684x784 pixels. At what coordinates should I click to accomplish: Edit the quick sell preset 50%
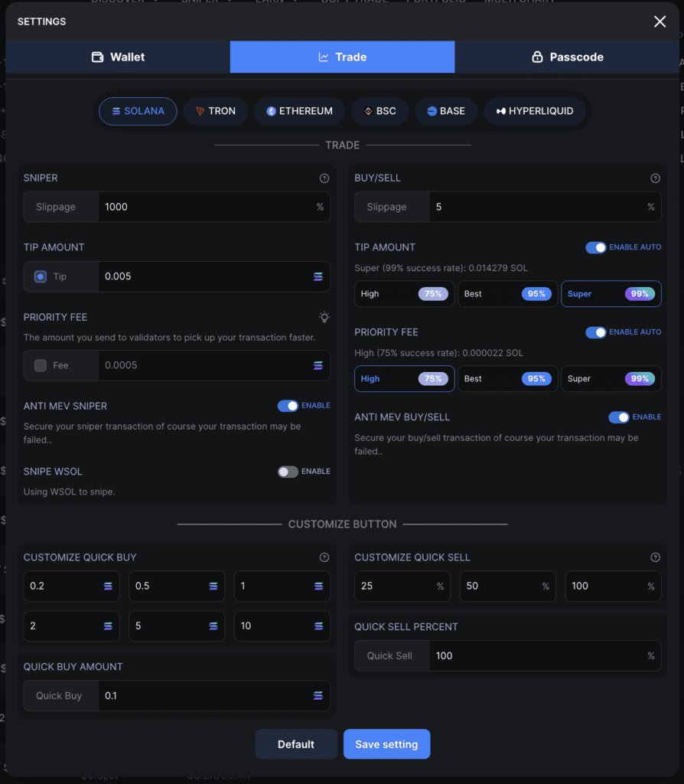(x=507, y=586)
